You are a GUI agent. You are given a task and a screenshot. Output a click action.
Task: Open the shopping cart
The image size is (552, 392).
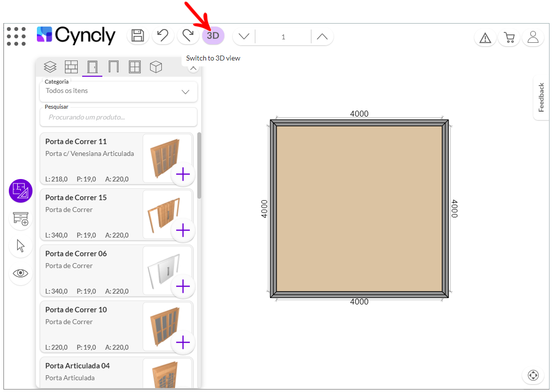(x=509, y=37)
